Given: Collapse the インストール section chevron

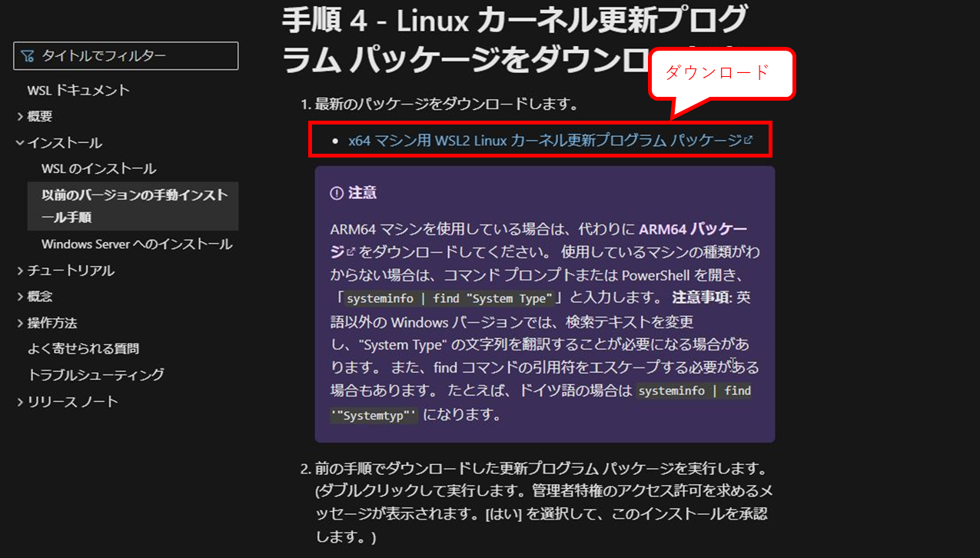Looking at the screenshot, I should point(20,143).
